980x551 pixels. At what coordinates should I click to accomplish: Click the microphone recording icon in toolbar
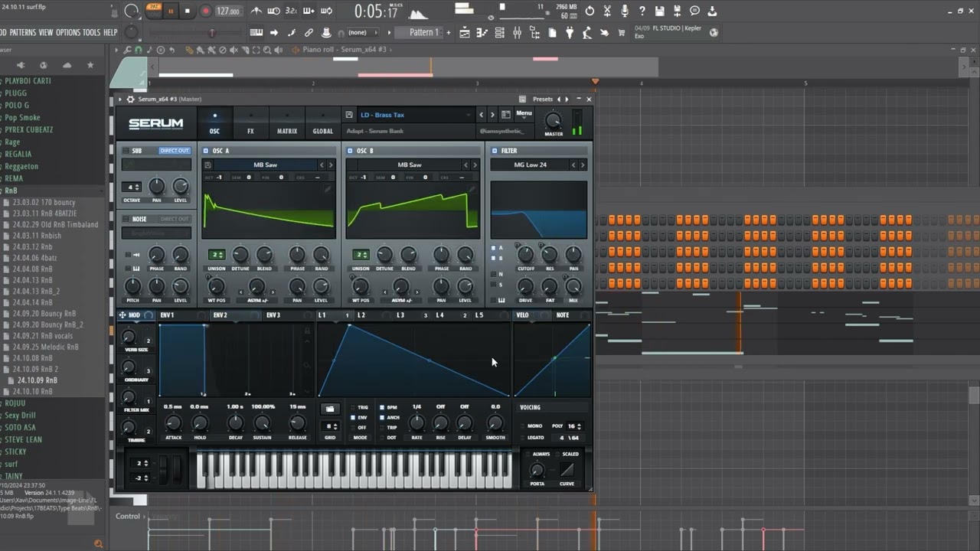pos(625,11)
